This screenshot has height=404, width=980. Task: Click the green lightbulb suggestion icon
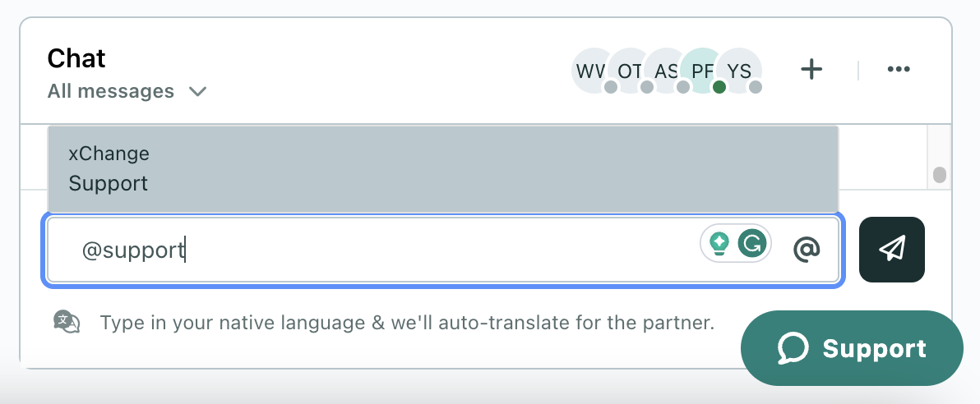(x=719, y=242)
